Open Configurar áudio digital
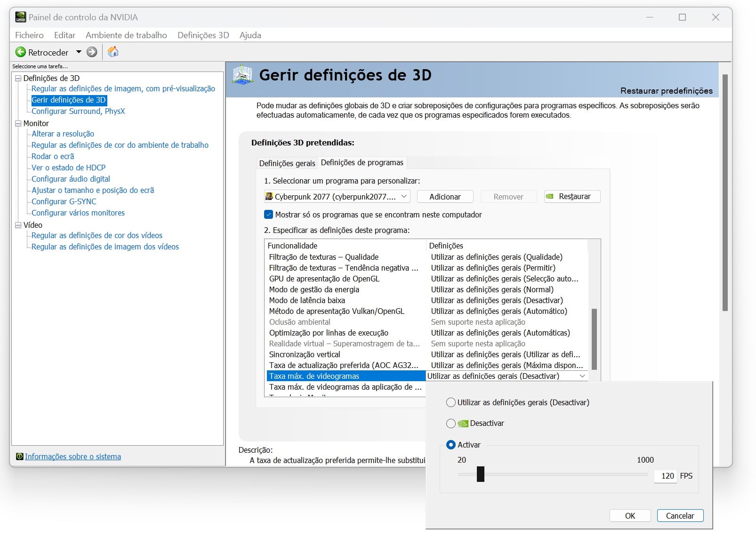Screen dimensions: 756x544 pos(71,179)
